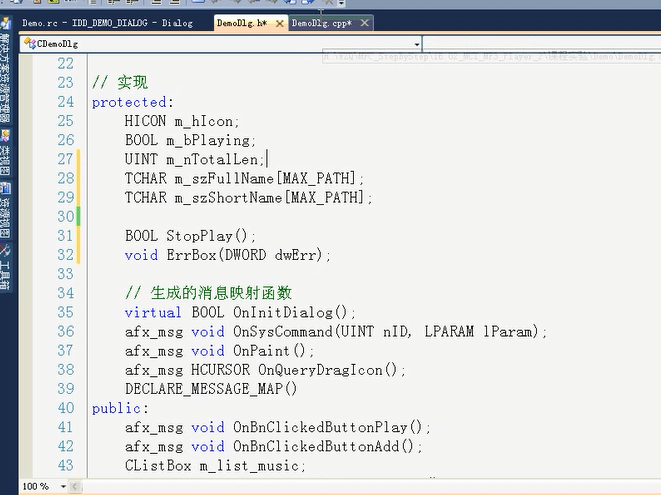Viewport: 661px width, 495px height.
Task: Click the Toolbox hammer-wrench icon in the sidebar
Action: point(5,251)
